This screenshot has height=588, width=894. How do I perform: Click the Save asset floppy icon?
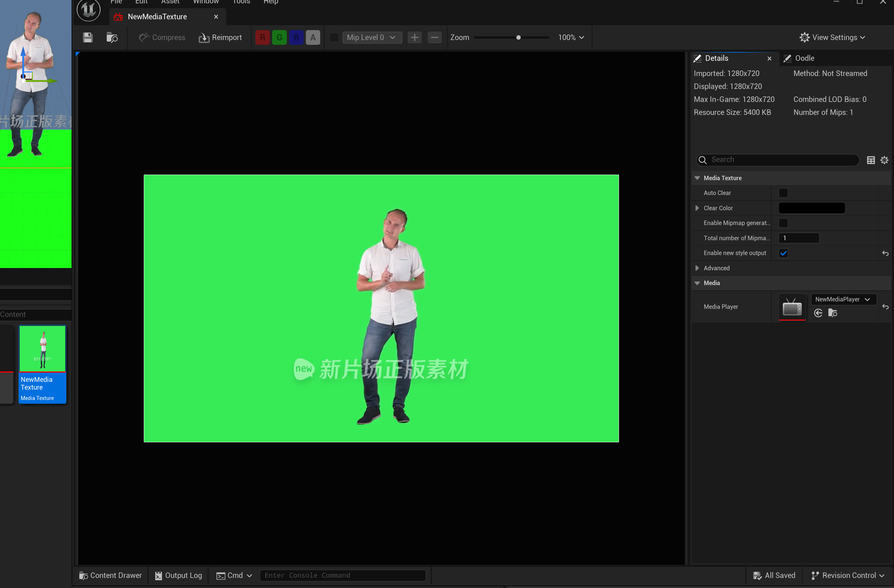87,37
